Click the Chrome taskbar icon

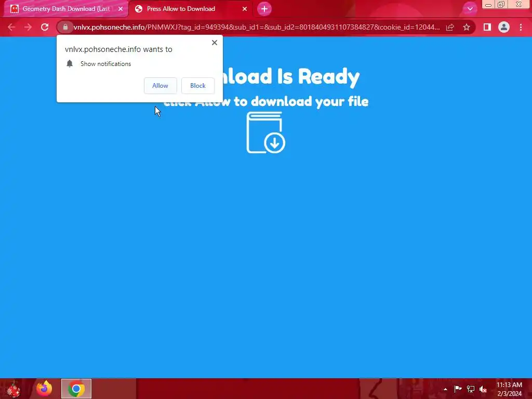point(76,389)
